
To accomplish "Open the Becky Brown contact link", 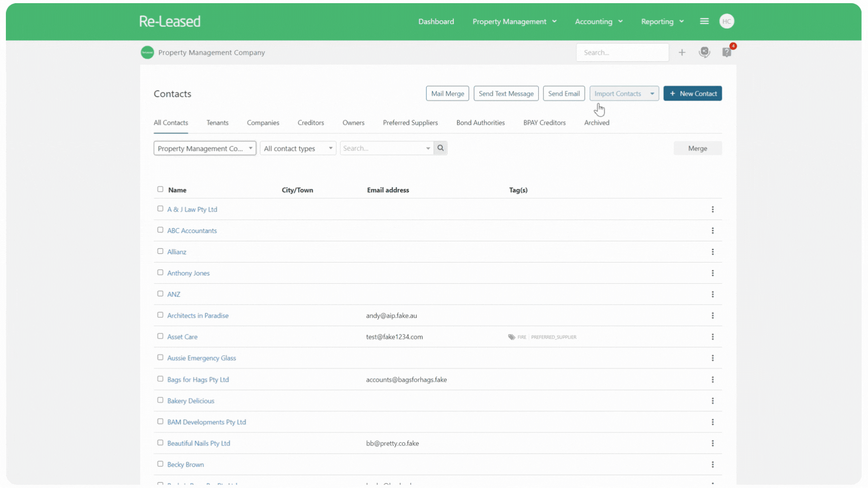I will pyautogui.click(x=185, y=465).
